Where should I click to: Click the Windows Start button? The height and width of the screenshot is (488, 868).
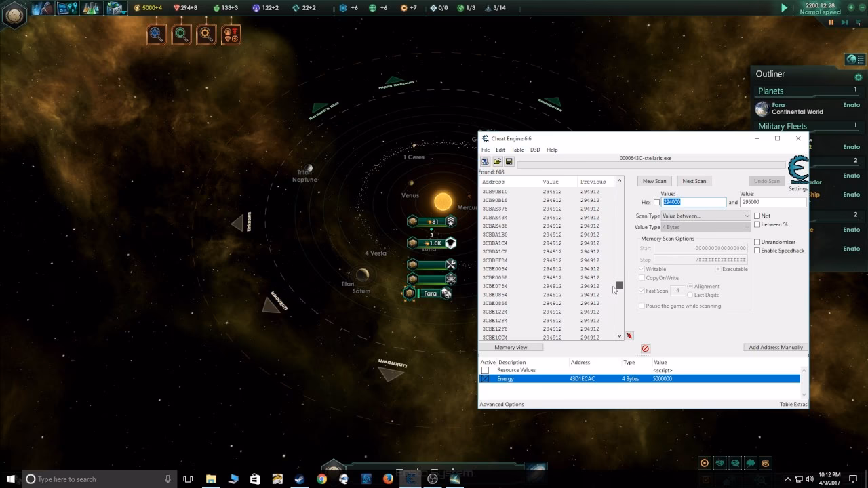(x=10, y=479)
